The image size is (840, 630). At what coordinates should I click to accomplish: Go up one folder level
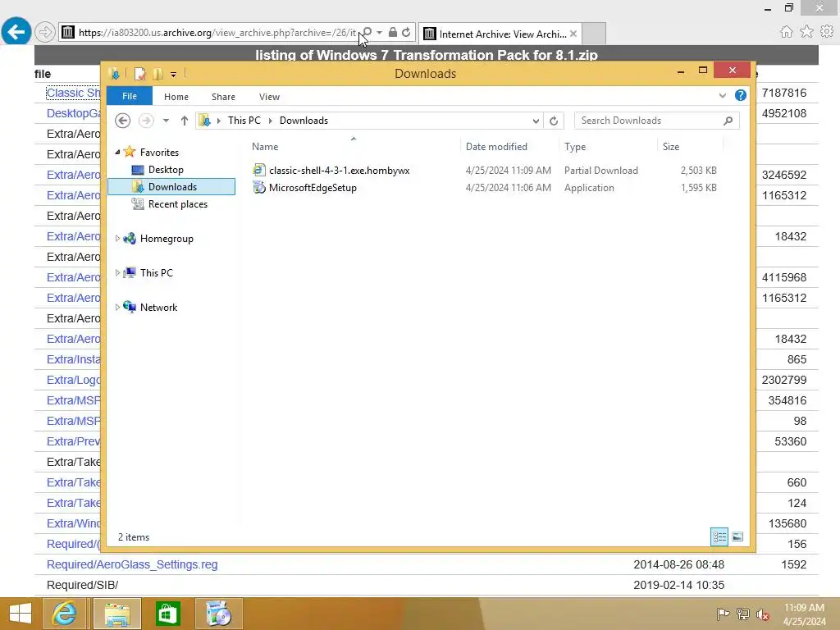tap(185, 121)
